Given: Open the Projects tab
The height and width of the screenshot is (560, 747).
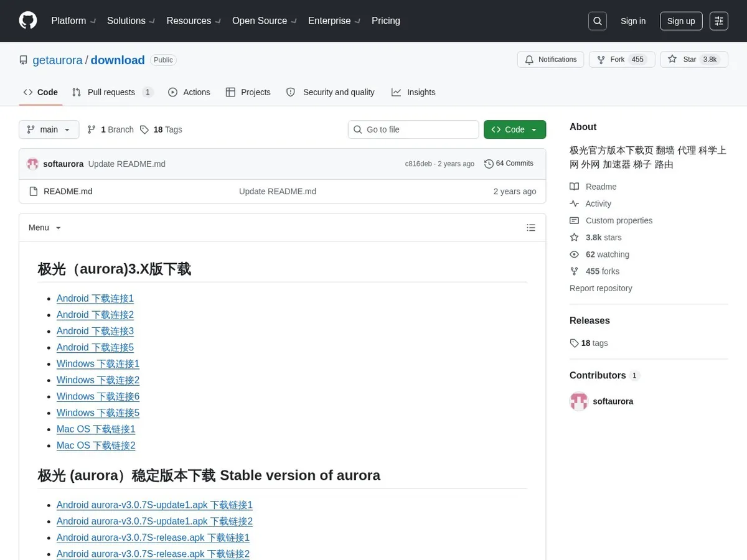Looking at the screenshot, I should click(248, 92).
